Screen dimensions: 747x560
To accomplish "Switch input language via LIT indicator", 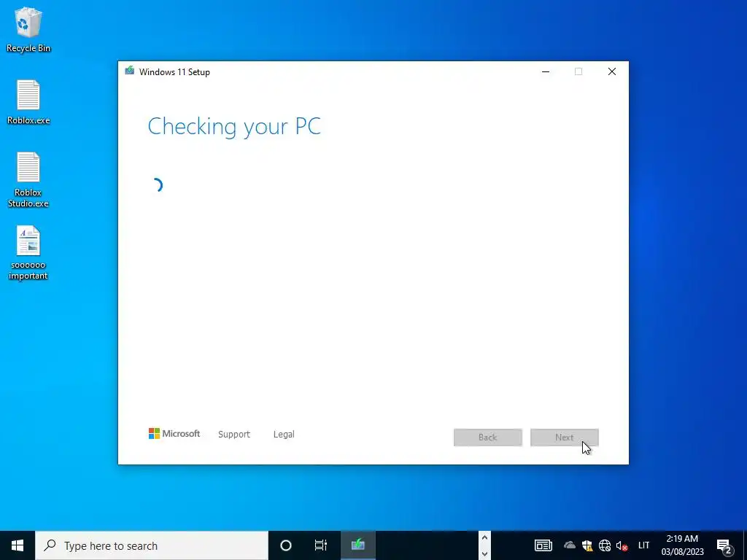I will pyautogui.click(x=643, y=545).
